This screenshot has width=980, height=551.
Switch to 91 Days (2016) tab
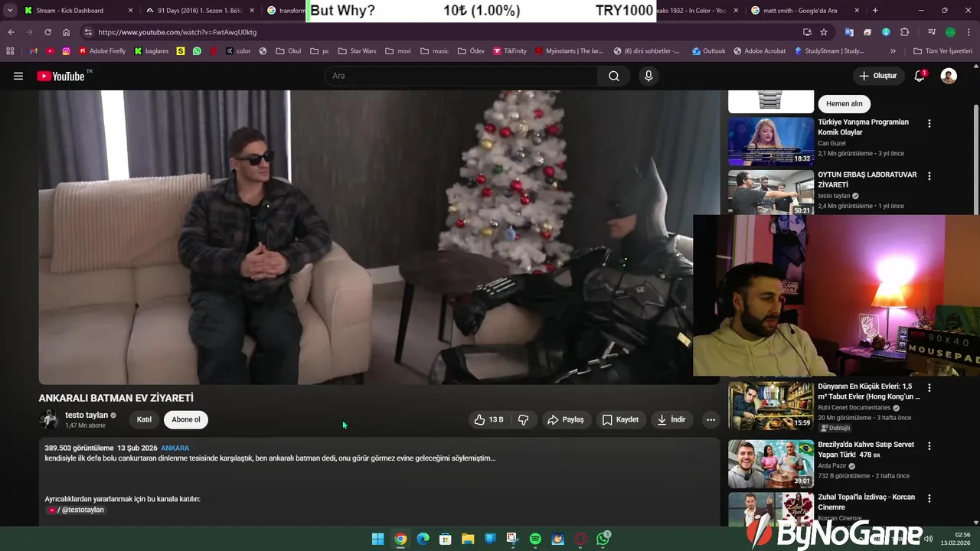[199, 11]
